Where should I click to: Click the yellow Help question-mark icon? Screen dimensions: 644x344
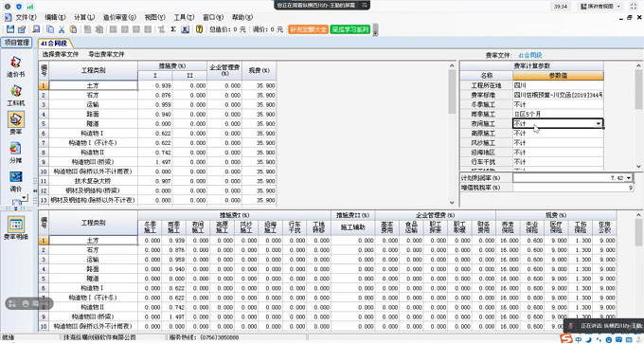coord(199,29)
